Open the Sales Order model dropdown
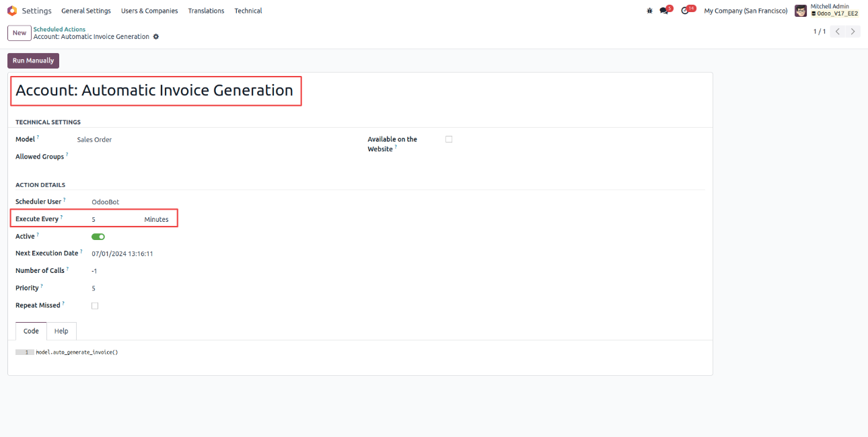Viewport: 868px width, 437px height. click(95, 140)
